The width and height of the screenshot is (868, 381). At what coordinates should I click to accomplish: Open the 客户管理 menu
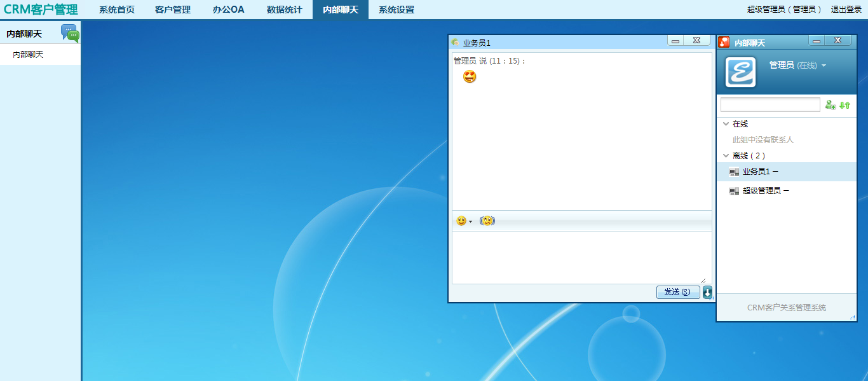[173, 10]
